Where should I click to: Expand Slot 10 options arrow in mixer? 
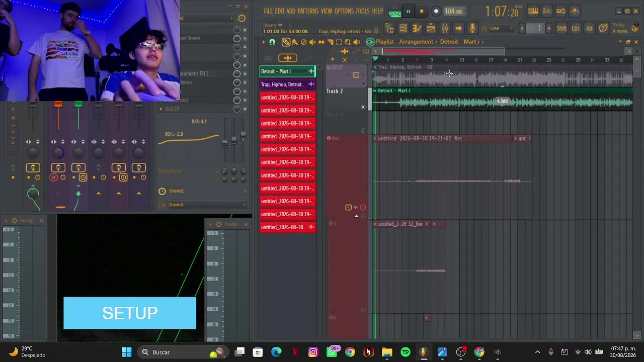(x=161, y=109)
